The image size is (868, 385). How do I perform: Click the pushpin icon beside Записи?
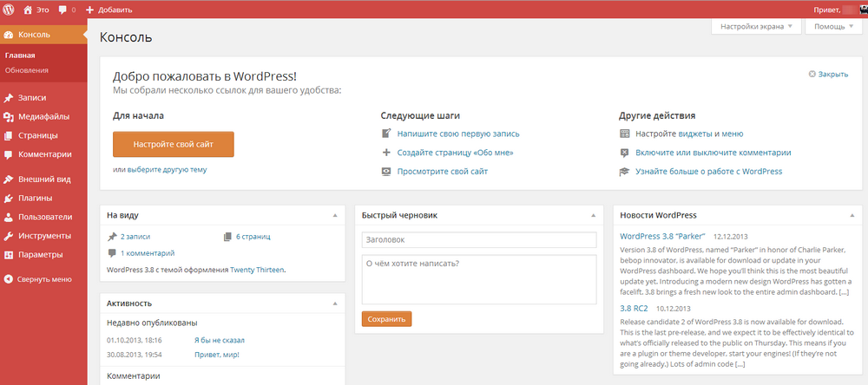coord(9,98)
